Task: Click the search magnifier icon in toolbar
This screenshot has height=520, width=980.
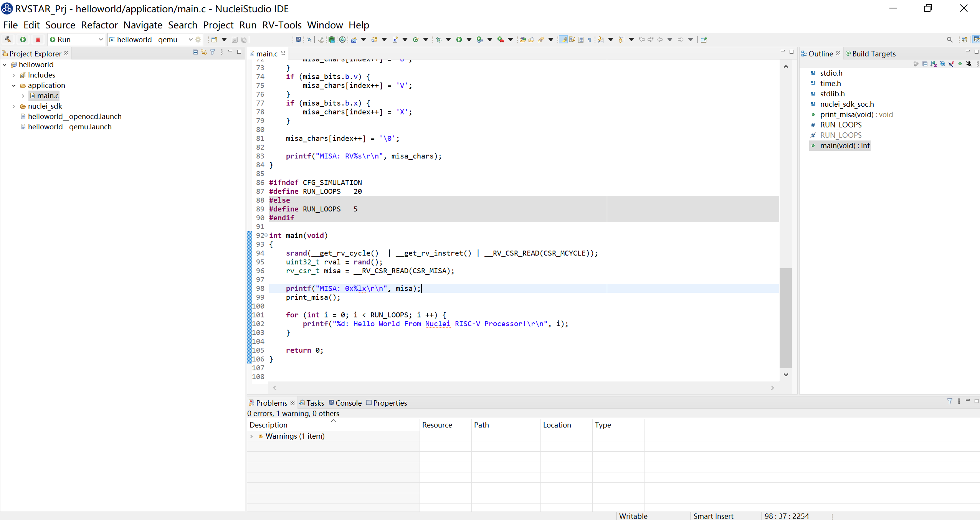Action: click(x=949, y=40)
